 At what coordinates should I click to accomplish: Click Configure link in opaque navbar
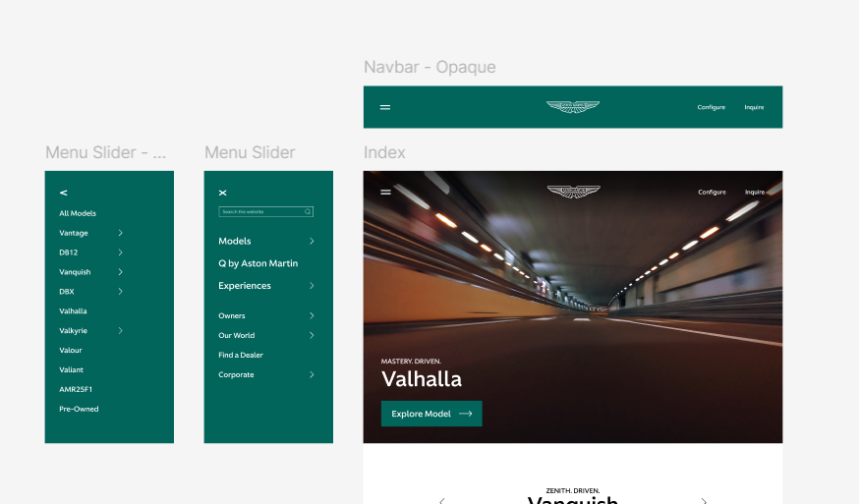[711, 107]
